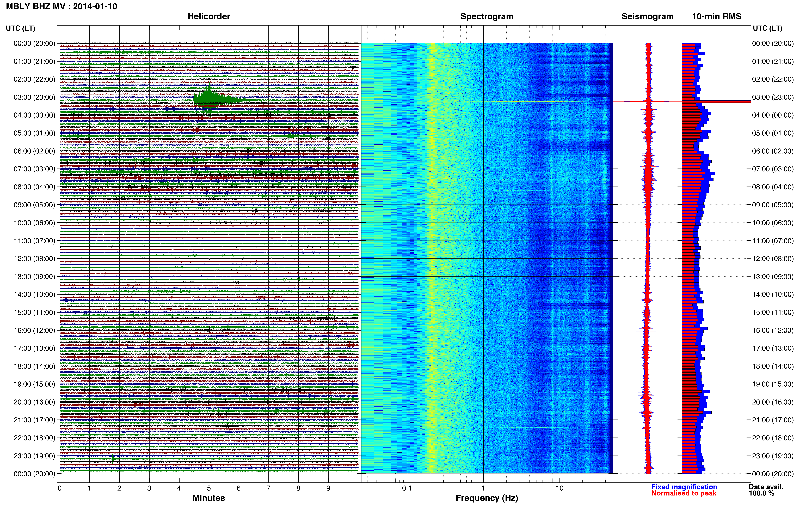Click the left '02:00 (22:00)' time label
The width and height of the screenshot is (812, 508).
click(34, 79)
